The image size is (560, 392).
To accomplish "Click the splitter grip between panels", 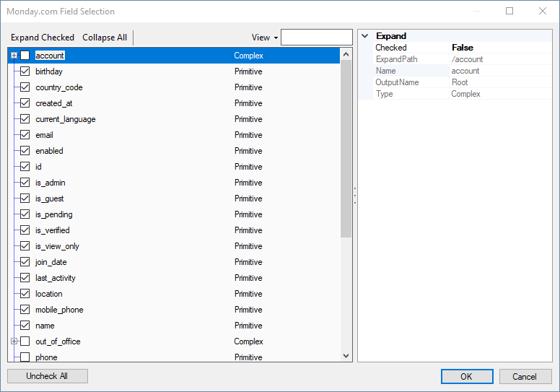I will (x=355, y=196).
